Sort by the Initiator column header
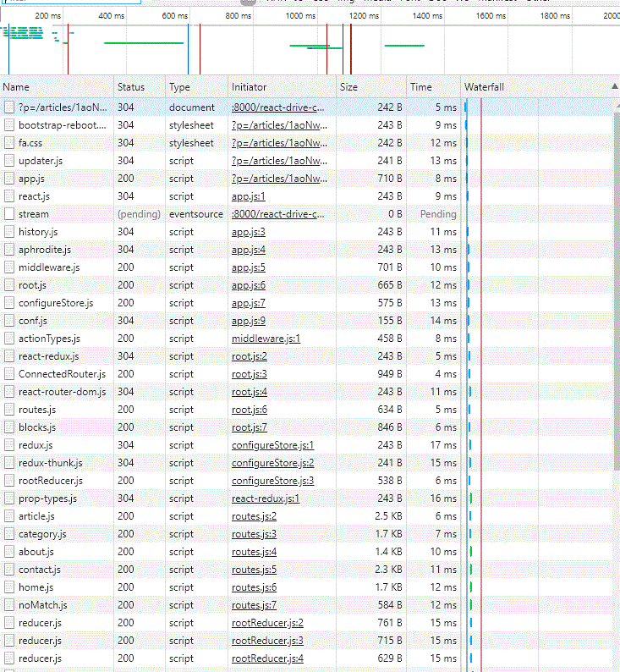 point(282,87)
